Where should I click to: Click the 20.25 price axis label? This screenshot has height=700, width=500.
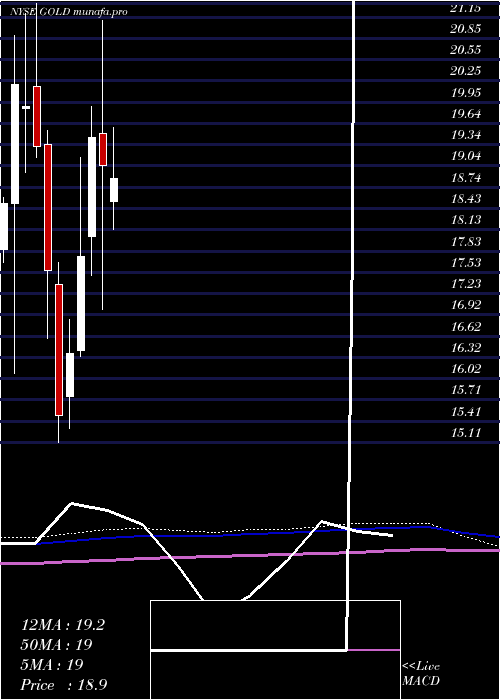[x=466, y=71]
